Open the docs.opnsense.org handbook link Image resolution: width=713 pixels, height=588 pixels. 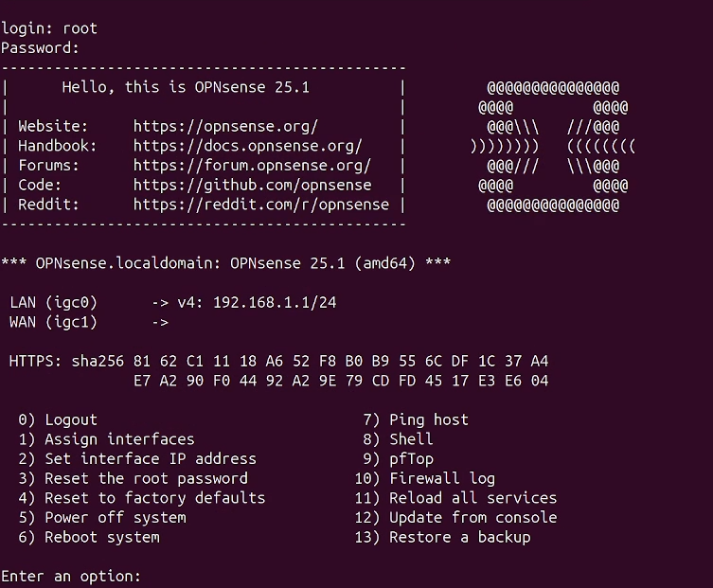point(247,146)
